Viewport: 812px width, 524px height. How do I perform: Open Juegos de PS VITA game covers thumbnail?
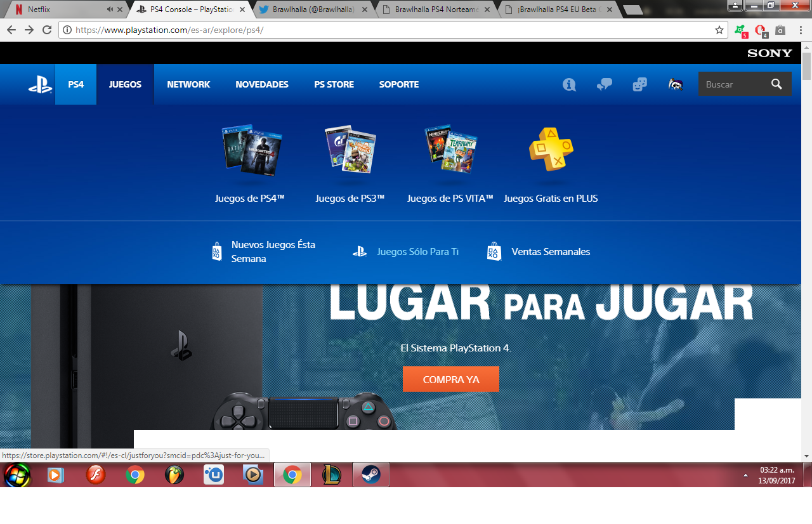click(450, 150)
